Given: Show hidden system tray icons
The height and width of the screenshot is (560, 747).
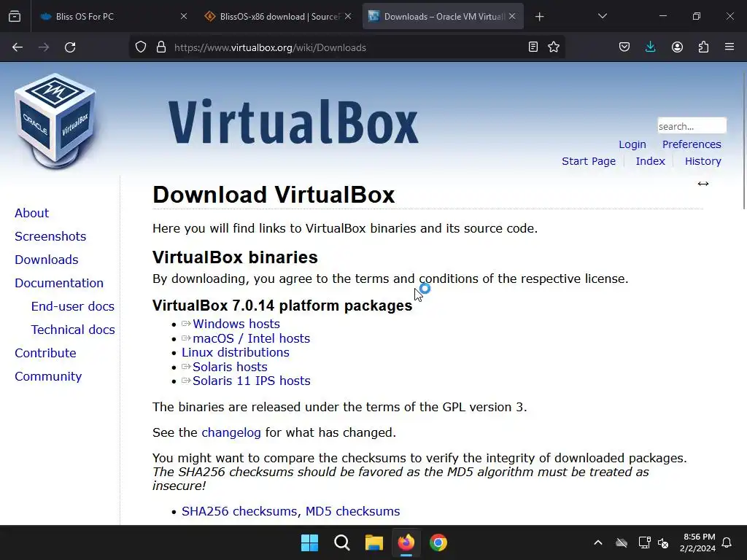Looking at the screenshot, I should (598, 542).
